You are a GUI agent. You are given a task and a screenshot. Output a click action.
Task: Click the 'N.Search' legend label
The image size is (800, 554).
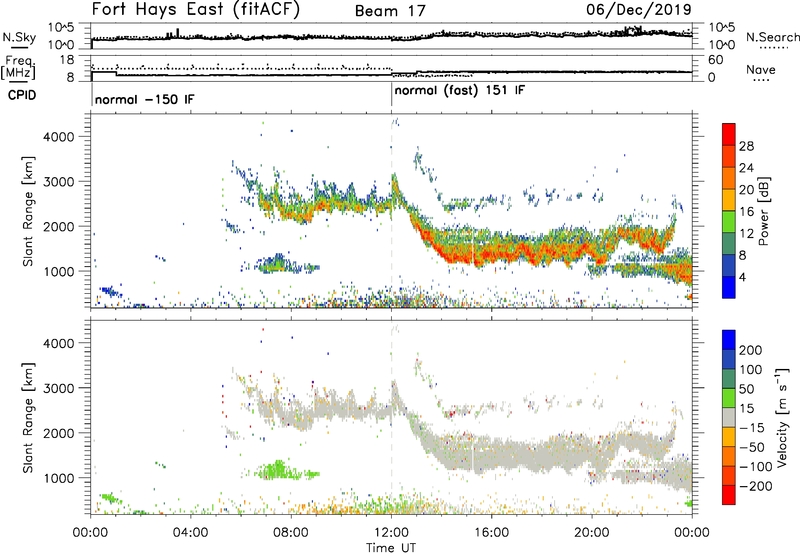click(773, 37)
